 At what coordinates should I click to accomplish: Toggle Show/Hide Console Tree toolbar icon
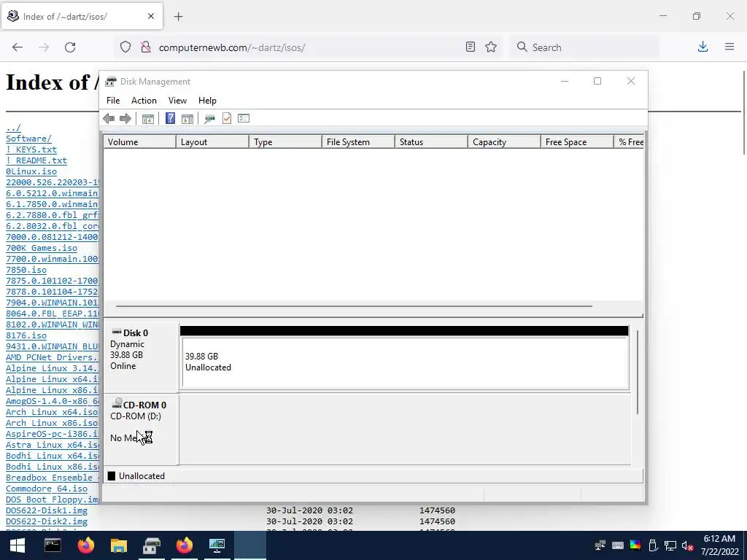point(147,119)
